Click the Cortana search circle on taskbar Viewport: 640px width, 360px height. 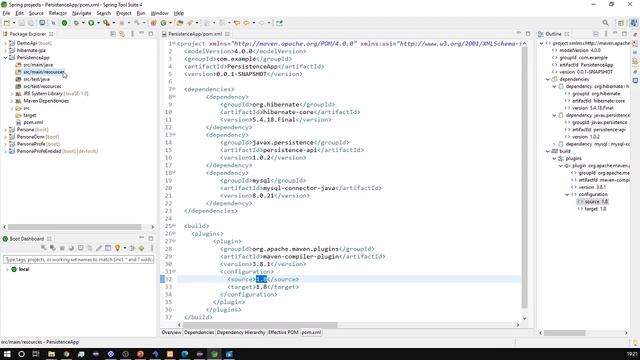click(22, 354)
